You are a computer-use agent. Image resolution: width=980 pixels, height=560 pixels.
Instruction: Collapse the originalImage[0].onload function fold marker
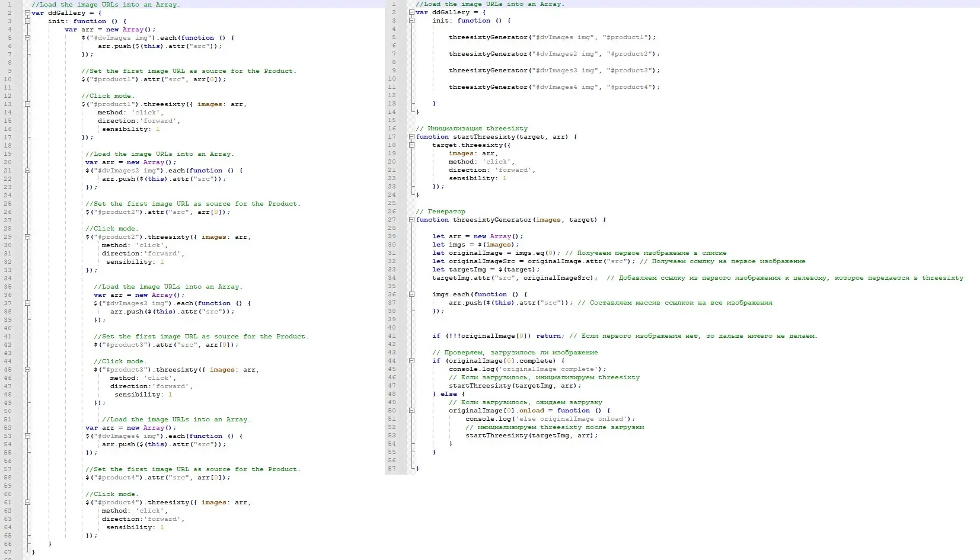click(411, 411)
